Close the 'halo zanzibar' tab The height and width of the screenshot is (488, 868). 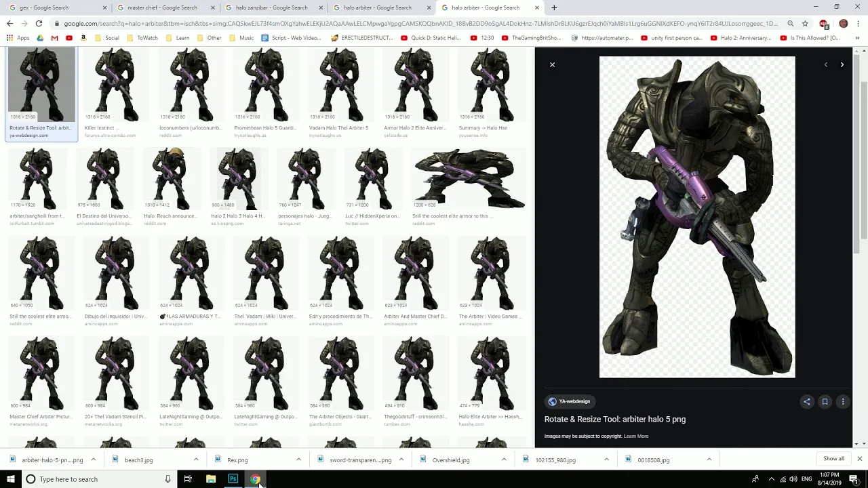(x=321, y=7)
